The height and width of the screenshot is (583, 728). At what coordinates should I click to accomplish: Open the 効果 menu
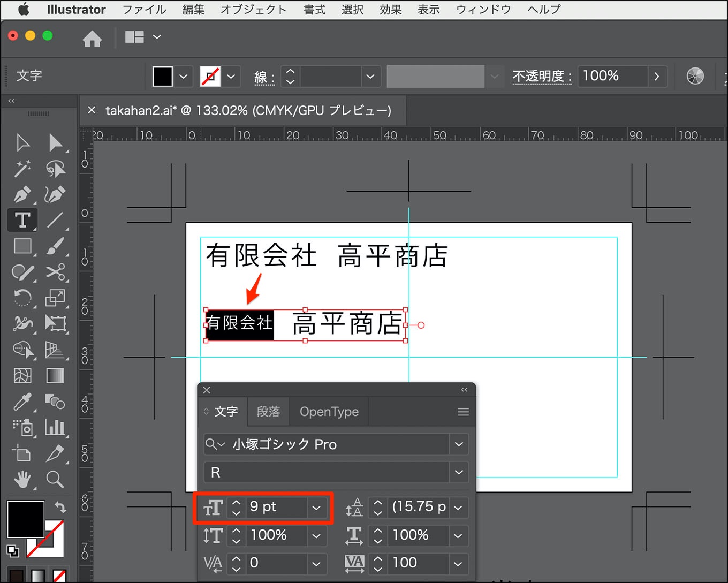390,10
